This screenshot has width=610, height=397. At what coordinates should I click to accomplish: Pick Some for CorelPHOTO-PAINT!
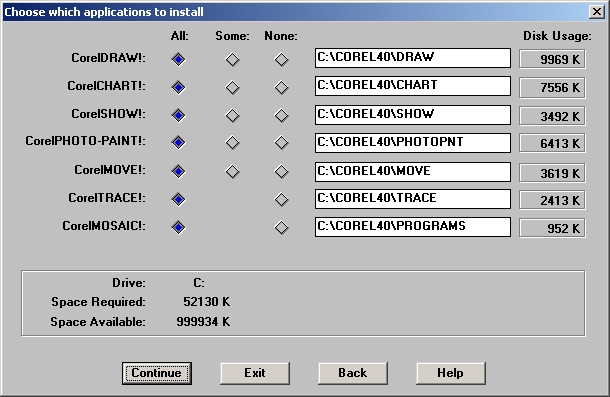(x=233, y=143)
